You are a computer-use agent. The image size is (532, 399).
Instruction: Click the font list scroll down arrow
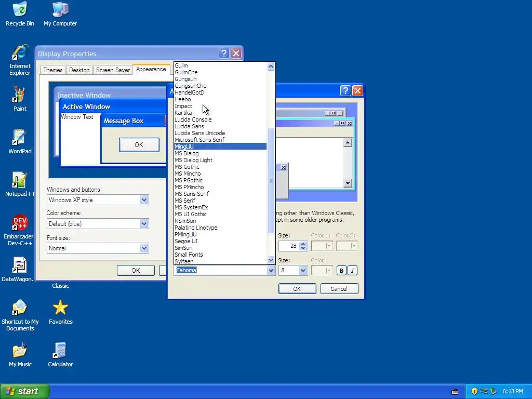[x=271, y=260]
